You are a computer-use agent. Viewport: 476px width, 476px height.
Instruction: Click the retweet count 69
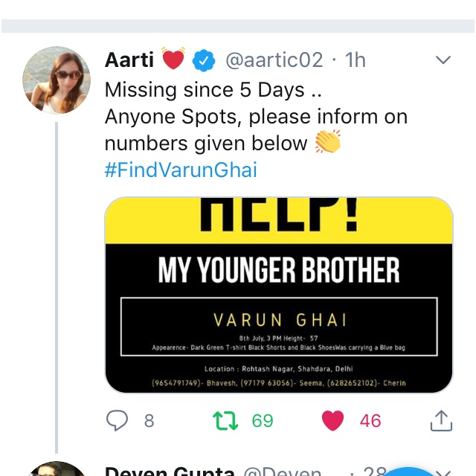click(x=263, y=421)
